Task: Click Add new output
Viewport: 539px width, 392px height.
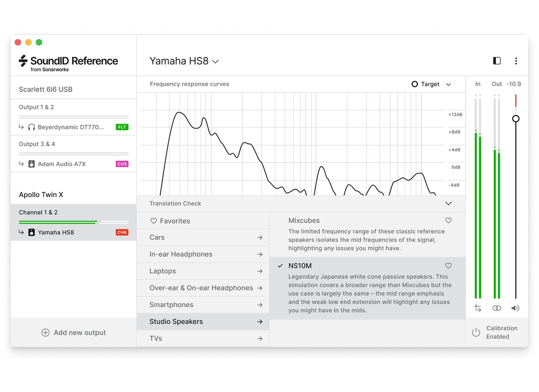Action: [x=73, y=332]
